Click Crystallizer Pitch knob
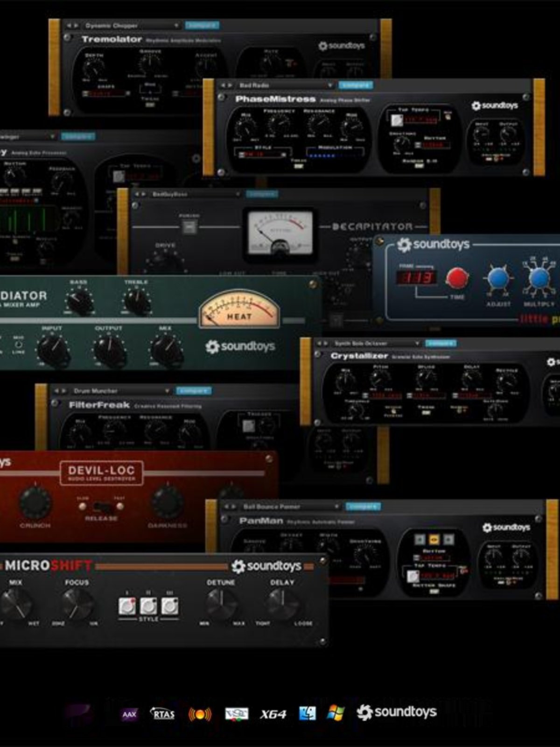Image resolution: width=560 pixels, height=747 pixels. [x=380, y=379]
